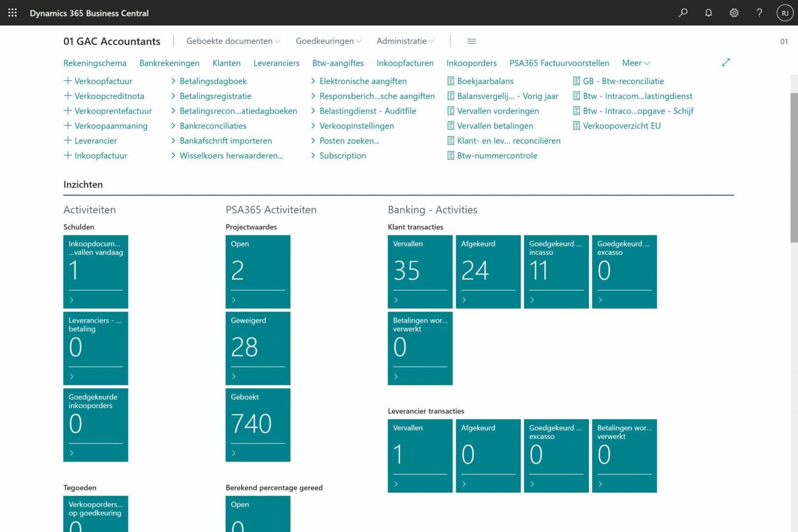
Task: Open the RJ user account avatar
Action: tap(785, 13)
